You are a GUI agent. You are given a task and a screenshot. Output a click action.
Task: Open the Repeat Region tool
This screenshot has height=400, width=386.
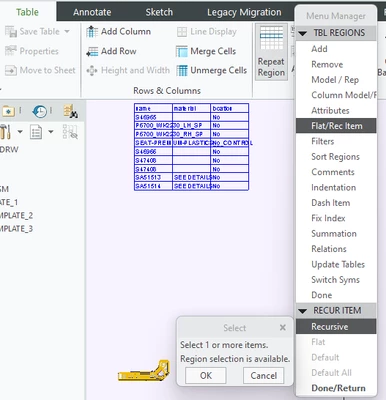pos(271,52)
